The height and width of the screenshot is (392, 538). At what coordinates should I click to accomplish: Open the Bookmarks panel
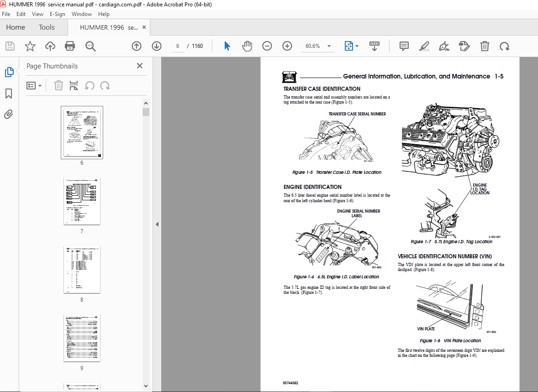pyautogui.click(x=8, y=93)
